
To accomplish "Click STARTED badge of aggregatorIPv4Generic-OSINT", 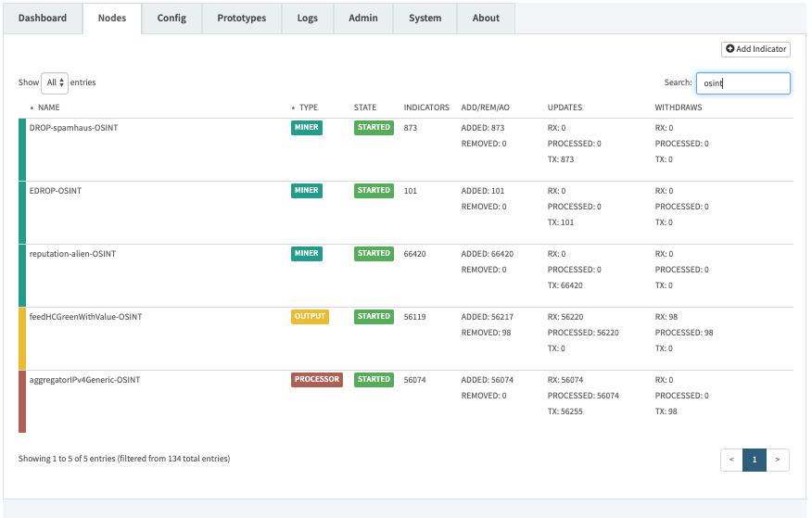I will point(374,380).
